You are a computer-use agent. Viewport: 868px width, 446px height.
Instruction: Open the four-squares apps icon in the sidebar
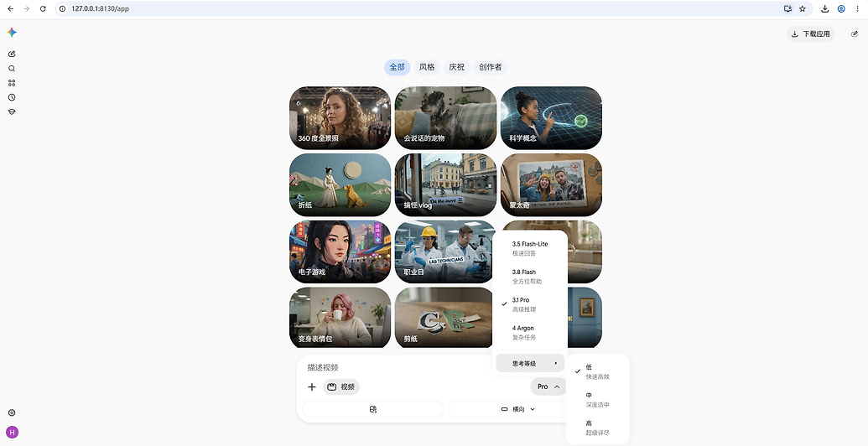pos(12,83)
